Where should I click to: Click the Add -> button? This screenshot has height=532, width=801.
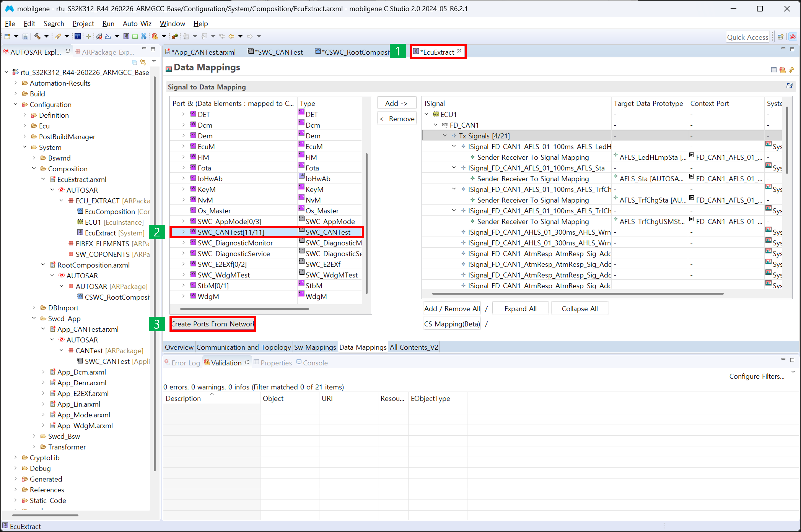coord(396,103)
